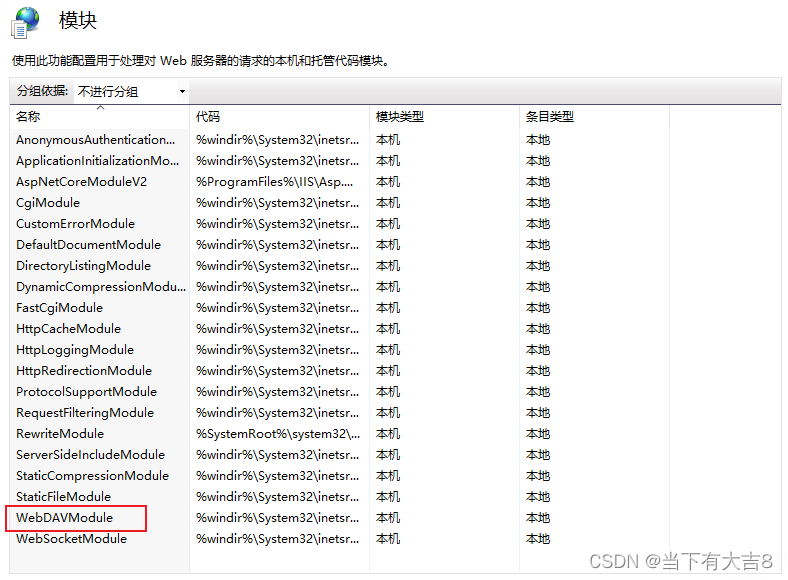Sort list by 名称 column header
The height and width of the screenshot is (580, 788).
[x=28, y=117]
